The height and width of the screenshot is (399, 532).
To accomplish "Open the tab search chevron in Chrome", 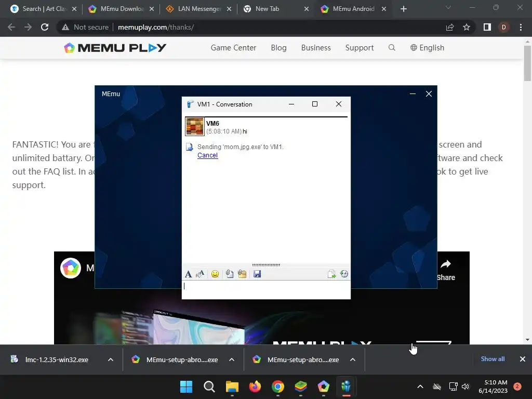I will click(x=448, y=7).
